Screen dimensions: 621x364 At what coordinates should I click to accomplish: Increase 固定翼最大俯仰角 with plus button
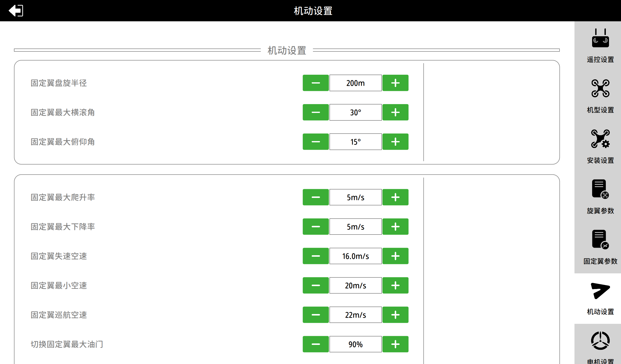[x=395, y=142]
